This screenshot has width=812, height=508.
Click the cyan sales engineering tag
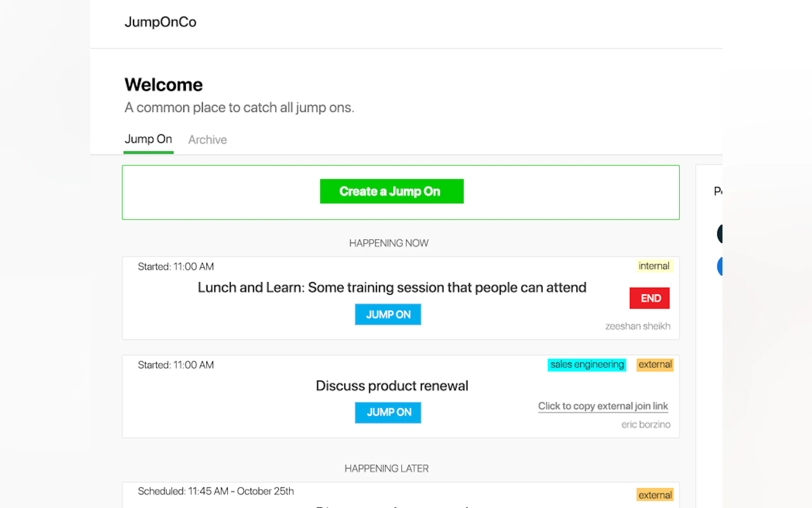tap(586, 365)
